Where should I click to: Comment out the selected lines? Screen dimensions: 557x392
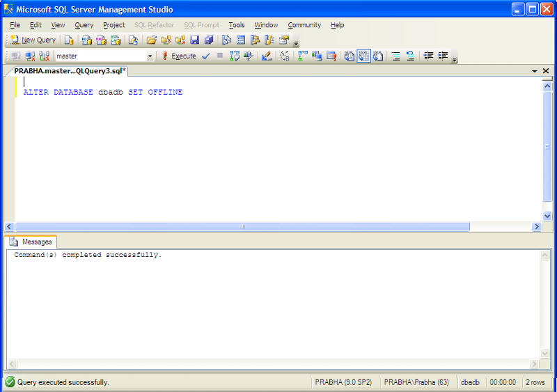click(395, 56)
